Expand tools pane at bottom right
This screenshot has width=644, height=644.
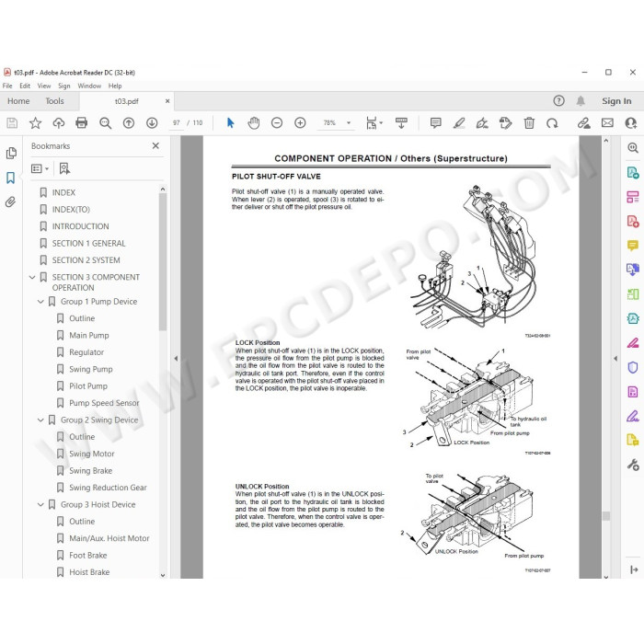point(634,569)
